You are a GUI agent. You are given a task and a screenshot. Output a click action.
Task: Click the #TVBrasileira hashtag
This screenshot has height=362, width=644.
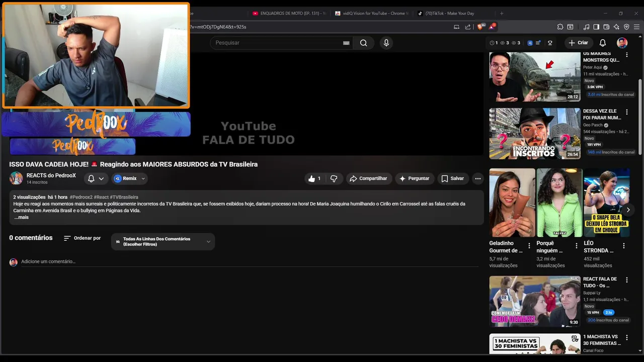coord(124,197)
